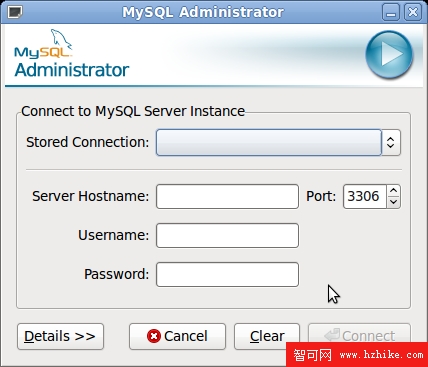Click the Clear button
The height and width of the screenshot is (367, 428).
[267, 336]
